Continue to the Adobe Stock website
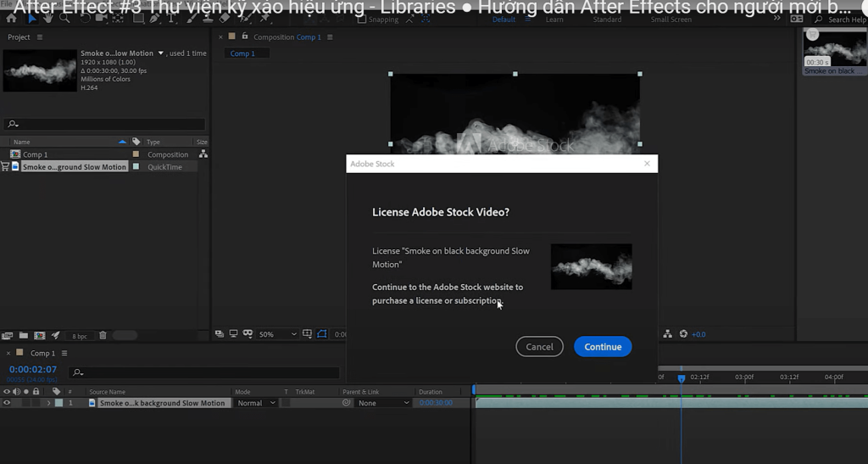This screenshot has height=464, width=868. coord(603,347)
